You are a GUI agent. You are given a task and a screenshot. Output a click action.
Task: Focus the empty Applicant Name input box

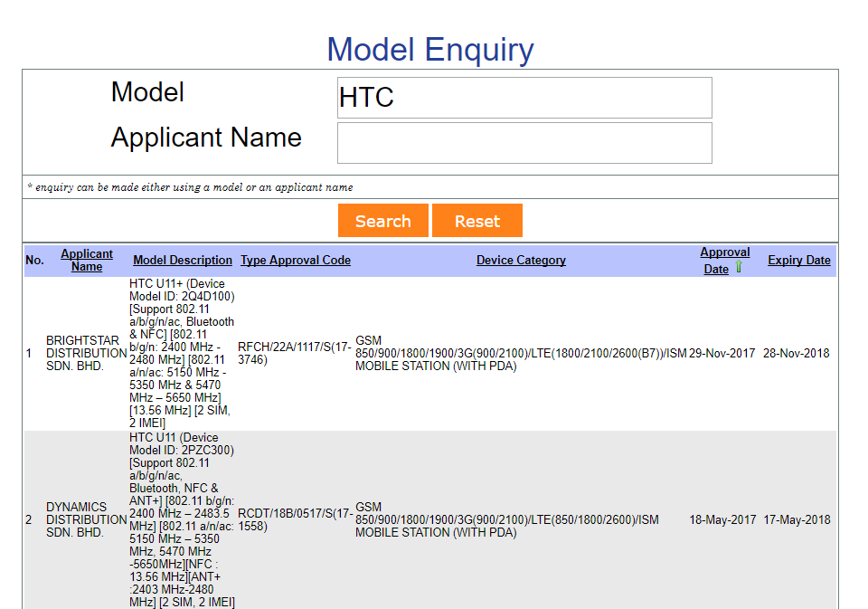(x=524, y=143)
